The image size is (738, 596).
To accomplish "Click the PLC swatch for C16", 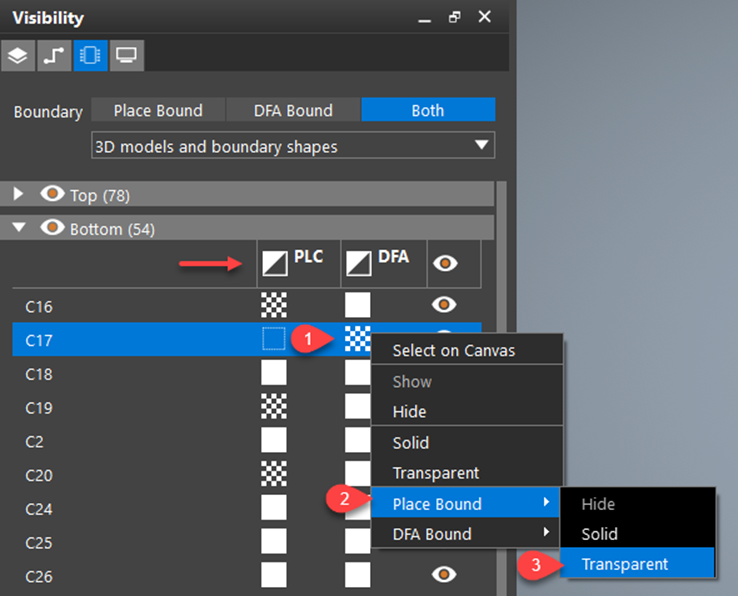I will pos(274,305).
